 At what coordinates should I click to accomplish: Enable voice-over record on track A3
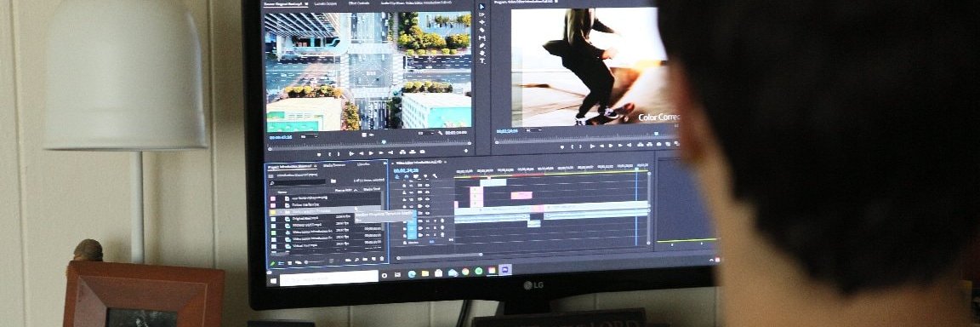point(442,235)
